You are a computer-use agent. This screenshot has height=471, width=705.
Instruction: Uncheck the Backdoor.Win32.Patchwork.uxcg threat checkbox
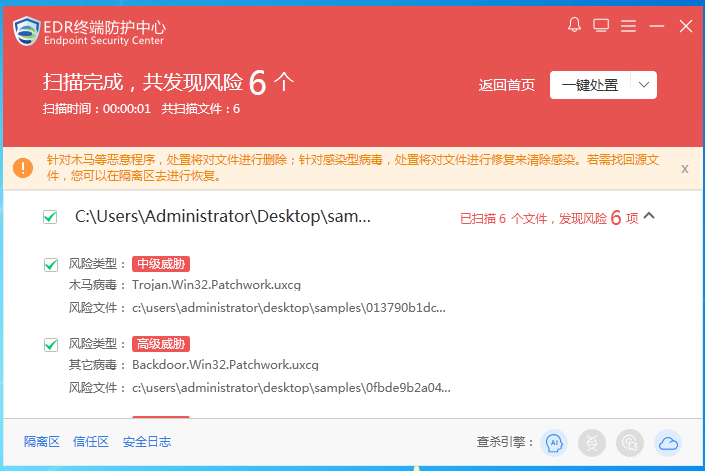coord(51,345)
